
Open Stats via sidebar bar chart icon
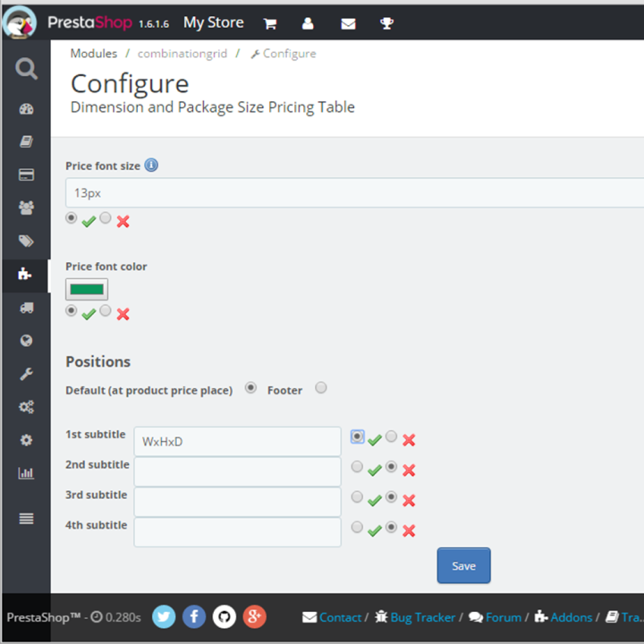click(26, 473)
